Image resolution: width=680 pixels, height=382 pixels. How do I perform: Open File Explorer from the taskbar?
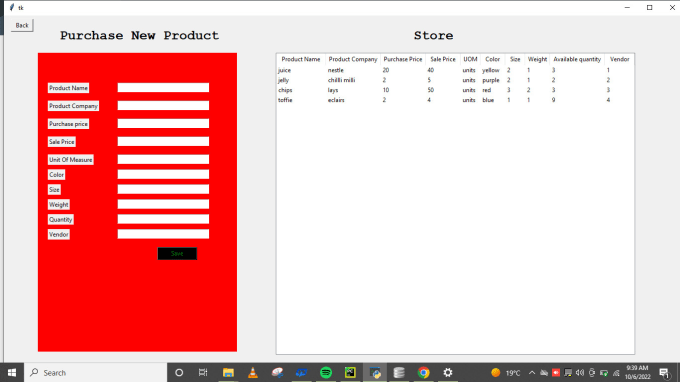tap(228, 373)
